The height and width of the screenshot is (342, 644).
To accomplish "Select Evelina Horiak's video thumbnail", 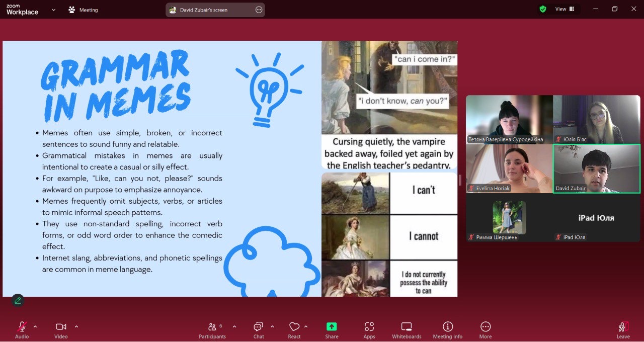I will pyautogui.click(x=509, y=169).
